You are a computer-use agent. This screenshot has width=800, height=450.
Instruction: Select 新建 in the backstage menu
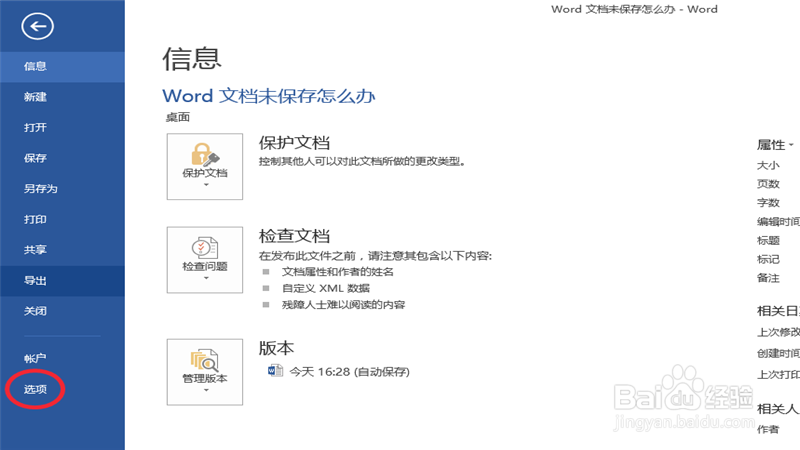tap(62, 97)
